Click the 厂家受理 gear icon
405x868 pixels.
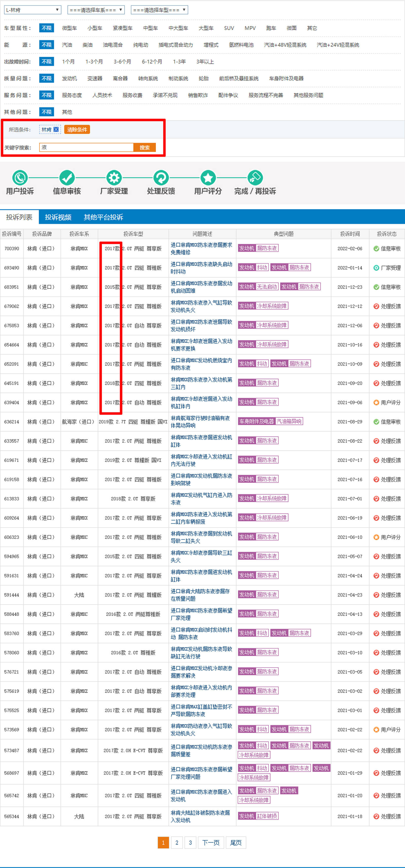point(114,178)
